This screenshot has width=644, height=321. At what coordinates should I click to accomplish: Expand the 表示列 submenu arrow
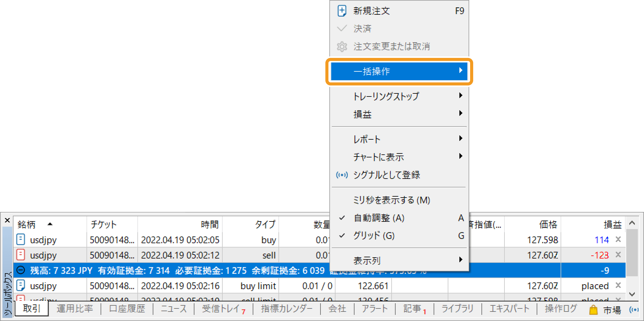pyautogui.click(x=461, y=260)
